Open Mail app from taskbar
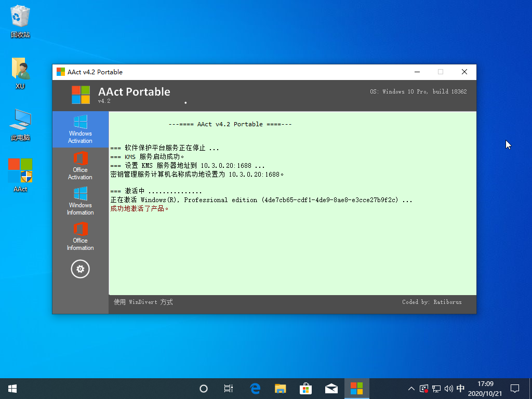 pos(331,388)
